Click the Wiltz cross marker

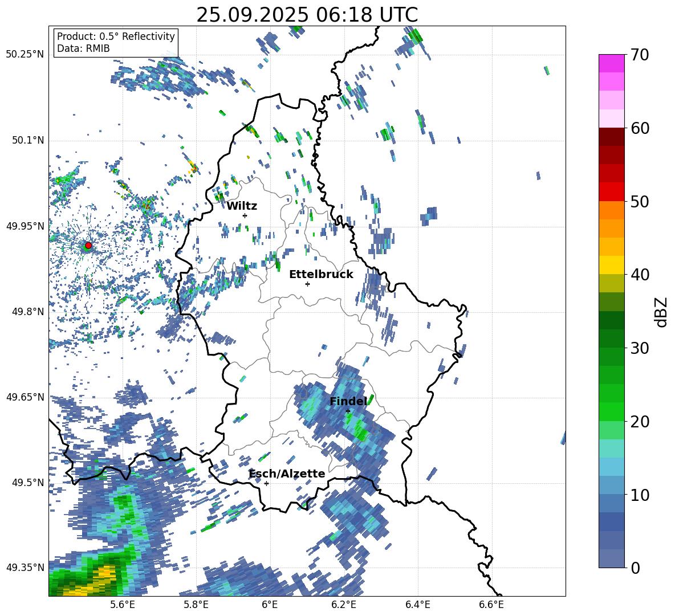(245, 215)
